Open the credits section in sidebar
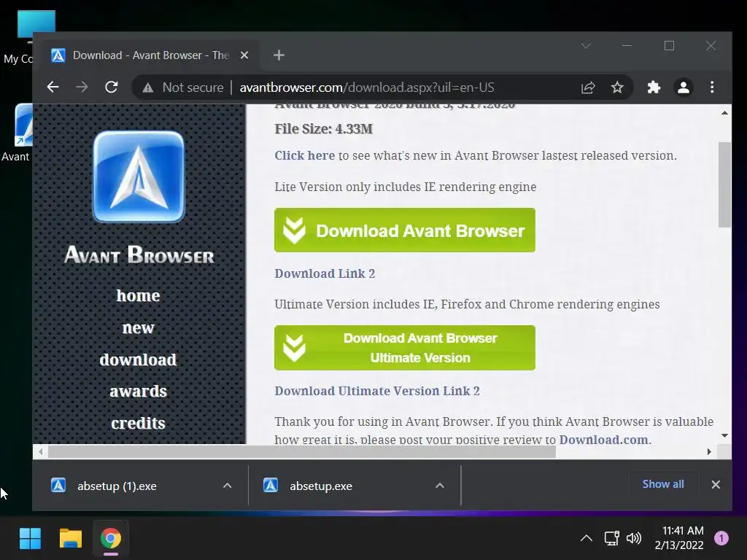 point(138,424)
